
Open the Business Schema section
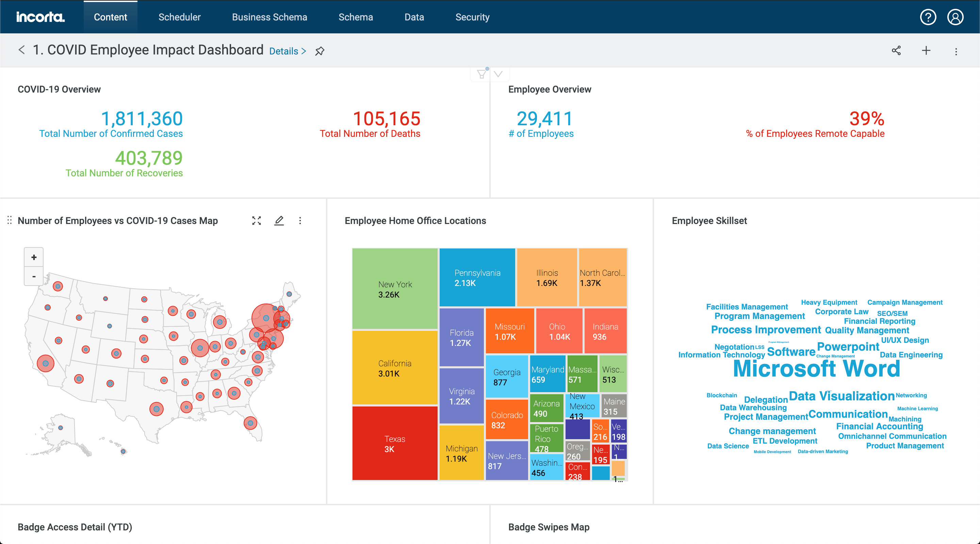(270, 17)
